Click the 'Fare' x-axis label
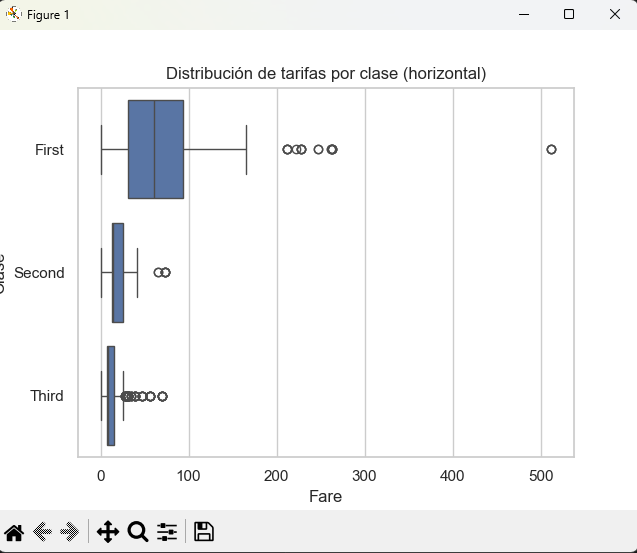637x553 pixels. tap(325, 496)
